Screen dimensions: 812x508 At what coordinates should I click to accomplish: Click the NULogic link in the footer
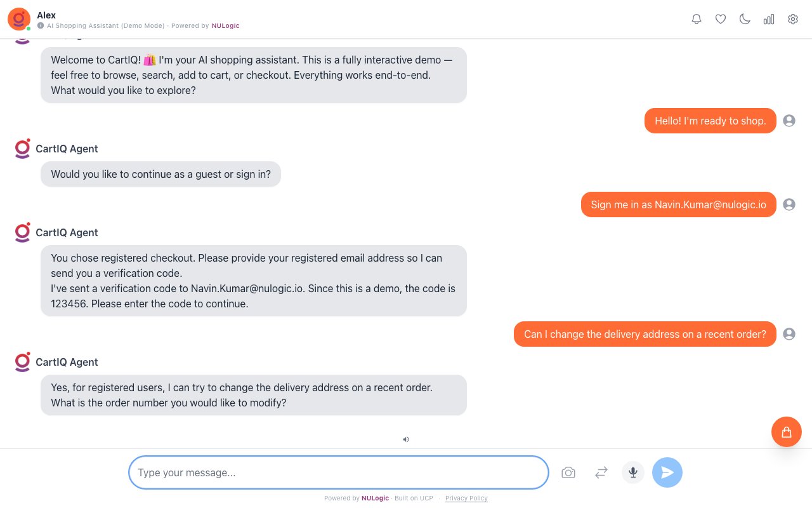click(x=375, y=498)
